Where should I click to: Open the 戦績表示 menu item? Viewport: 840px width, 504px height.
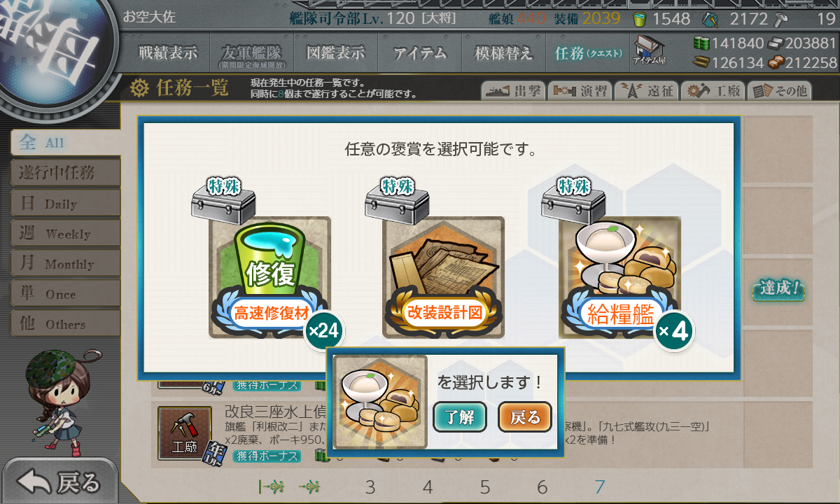coord(168,52)
